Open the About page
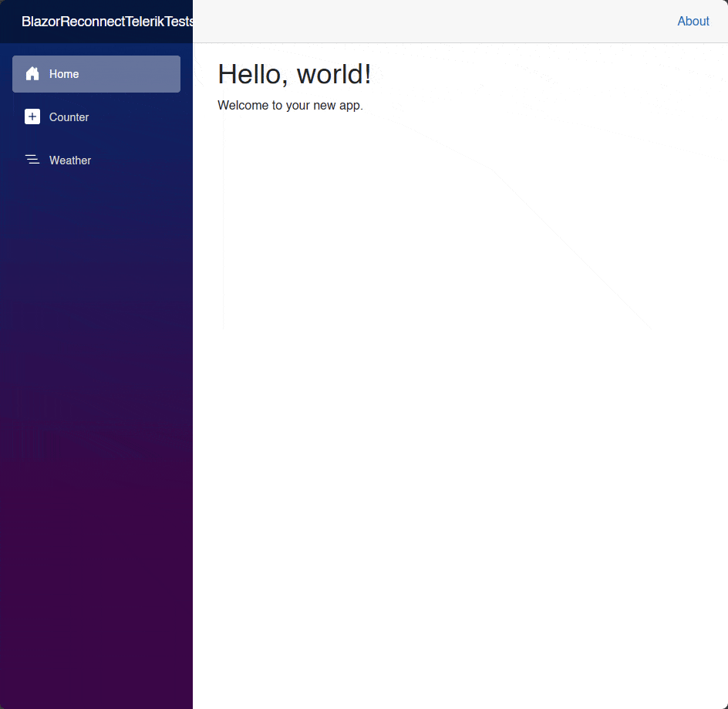The width and height of the screenshot is (728, 709). point(693,21)
